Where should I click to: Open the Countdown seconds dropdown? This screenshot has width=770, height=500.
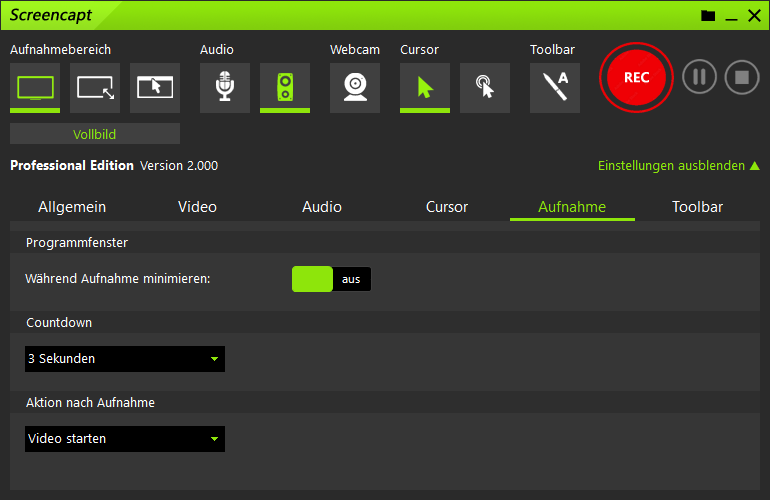[x=125, y=359]
